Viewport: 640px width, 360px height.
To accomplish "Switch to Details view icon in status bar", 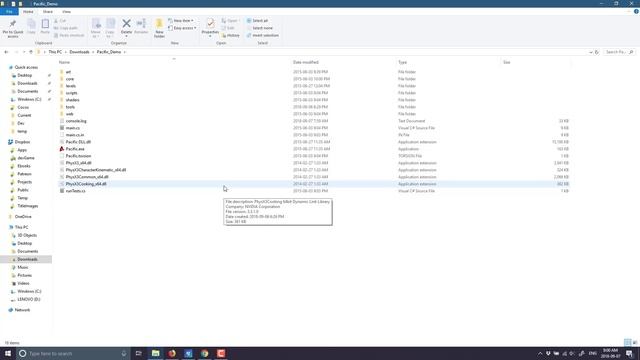I will click(627, 342).
